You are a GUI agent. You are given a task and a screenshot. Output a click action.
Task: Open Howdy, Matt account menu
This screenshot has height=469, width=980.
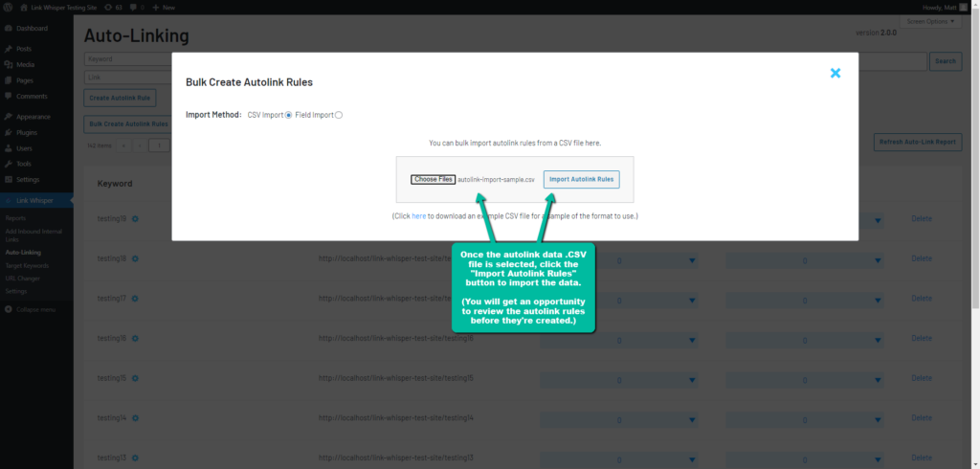[x=945, y=8]
